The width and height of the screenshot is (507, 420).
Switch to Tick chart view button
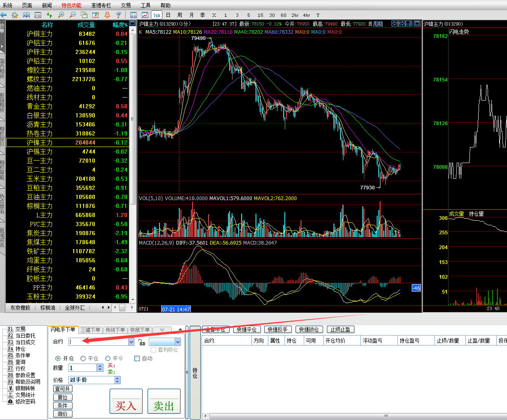click(x=157, y=15)
